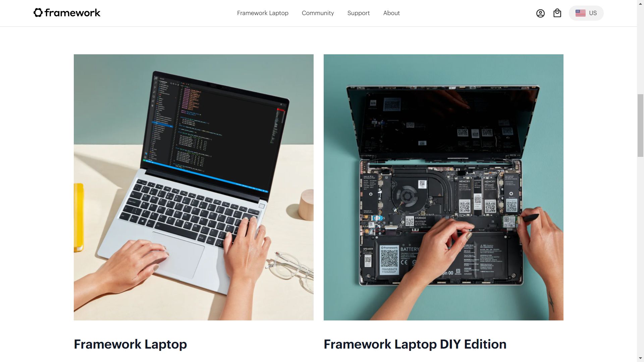
Task: Open the Community menu item
Action: (318, 13)
